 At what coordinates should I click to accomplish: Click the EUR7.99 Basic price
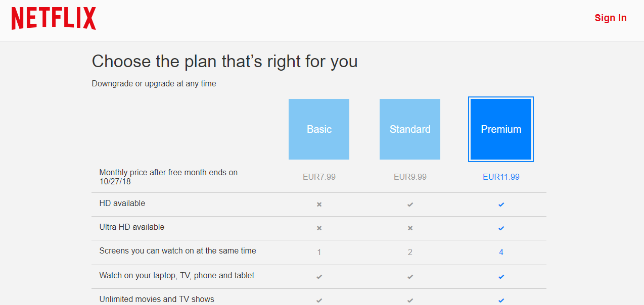click(x=319, y=177)
